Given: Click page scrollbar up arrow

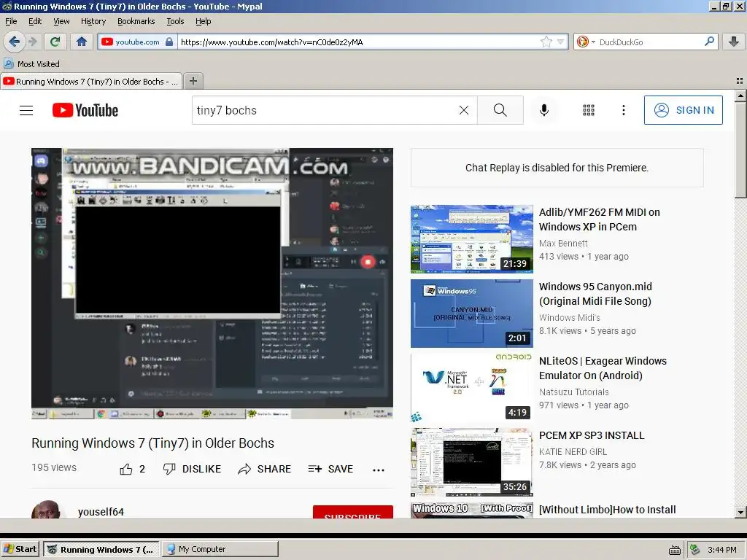Looking at the screenshot, I should tap(740, 96).
